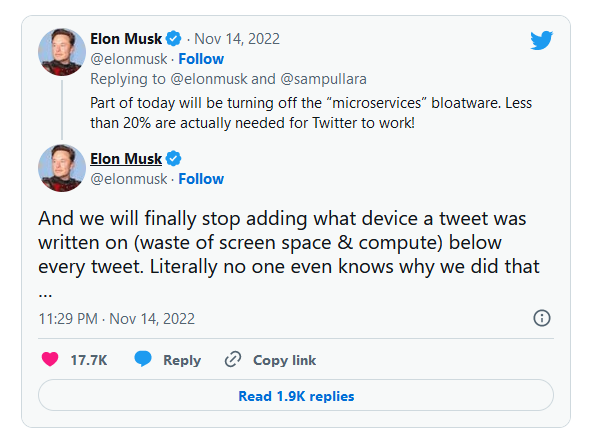
Task: Click the Nov 14, 2022 header date
Action: tap(237, 39)
